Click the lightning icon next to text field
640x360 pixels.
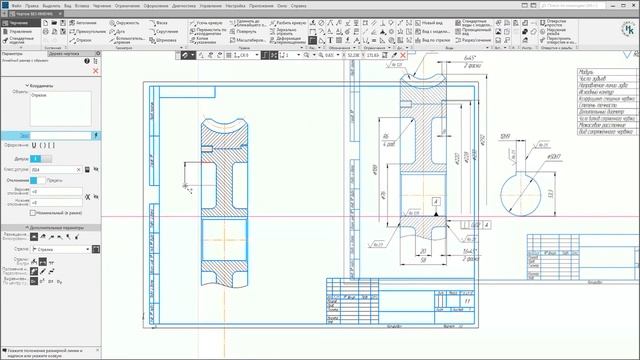pos(96,136)
